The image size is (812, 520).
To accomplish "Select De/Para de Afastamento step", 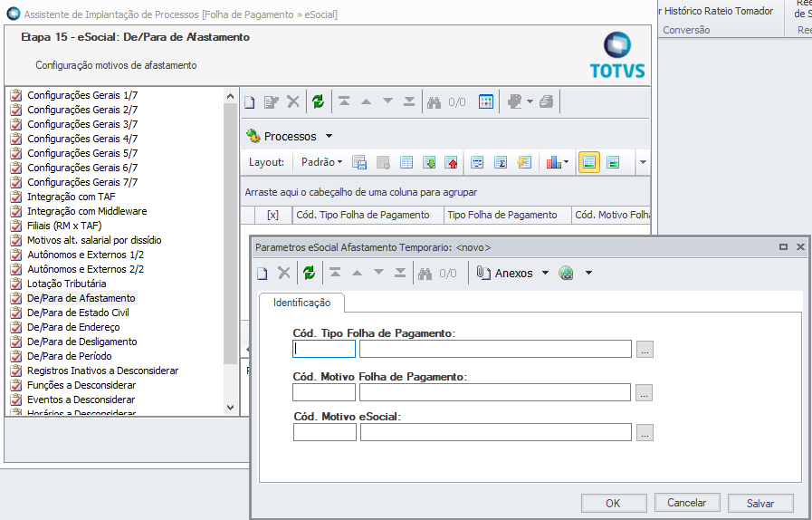I will coord(81,299).
